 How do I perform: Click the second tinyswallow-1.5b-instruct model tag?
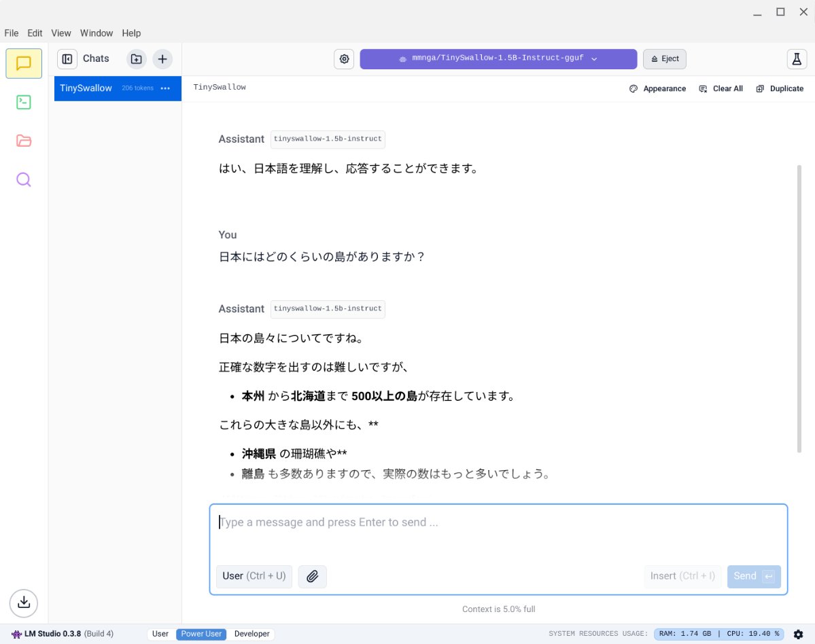click(x=328, y=309)
